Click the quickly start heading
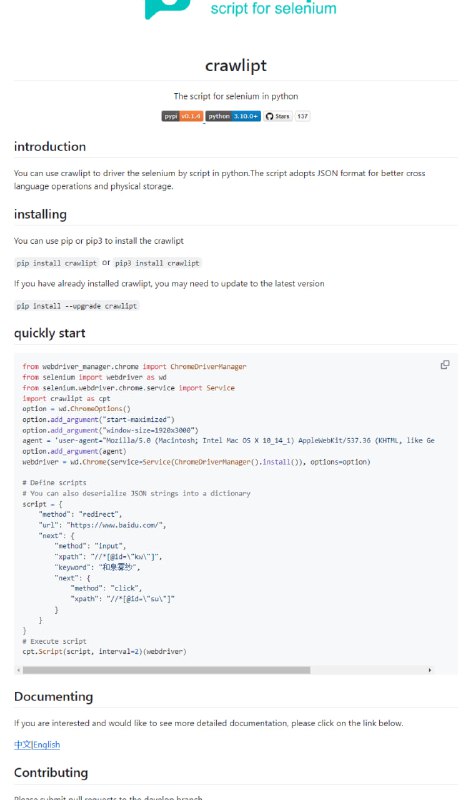473x800 pixels. [x=49, y=333]
